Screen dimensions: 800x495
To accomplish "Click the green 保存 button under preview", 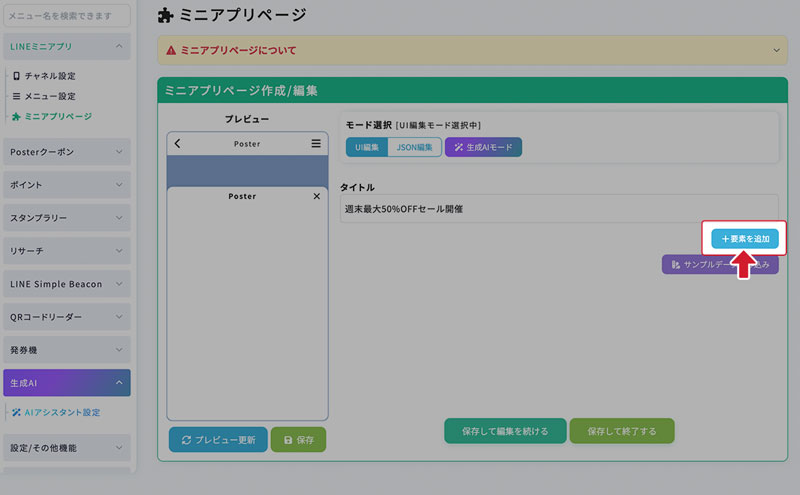I will click(x=298, y=440).
